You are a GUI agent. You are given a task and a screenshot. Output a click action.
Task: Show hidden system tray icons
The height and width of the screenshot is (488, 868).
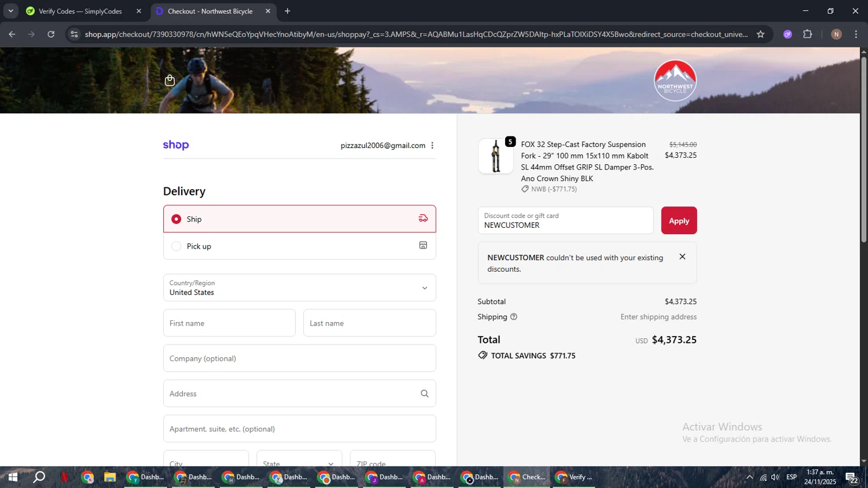(749, 477)
